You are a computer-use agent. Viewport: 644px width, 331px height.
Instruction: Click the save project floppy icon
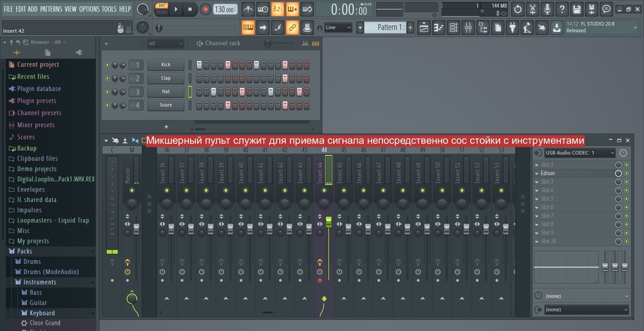coord(576,9)
